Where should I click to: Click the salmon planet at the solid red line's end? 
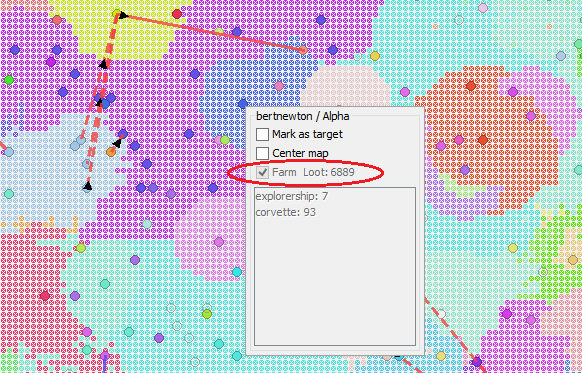(x=303, y=50)
